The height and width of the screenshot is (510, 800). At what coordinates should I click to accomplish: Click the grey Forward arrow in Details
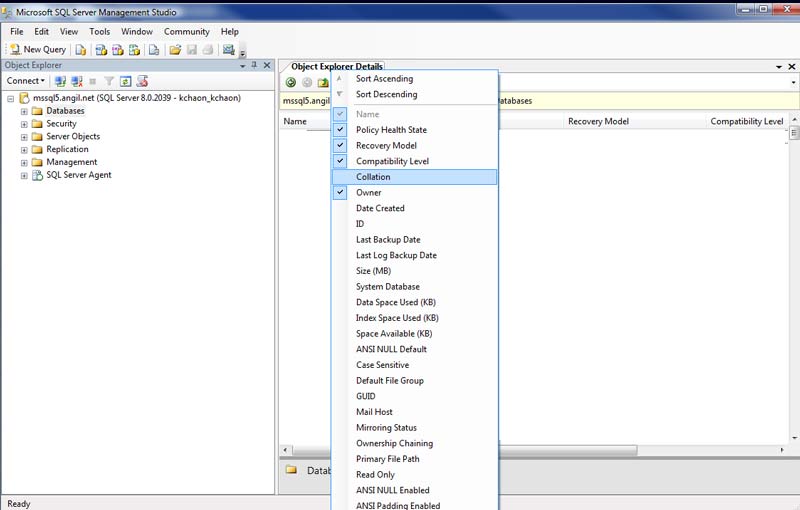(307, 82)
